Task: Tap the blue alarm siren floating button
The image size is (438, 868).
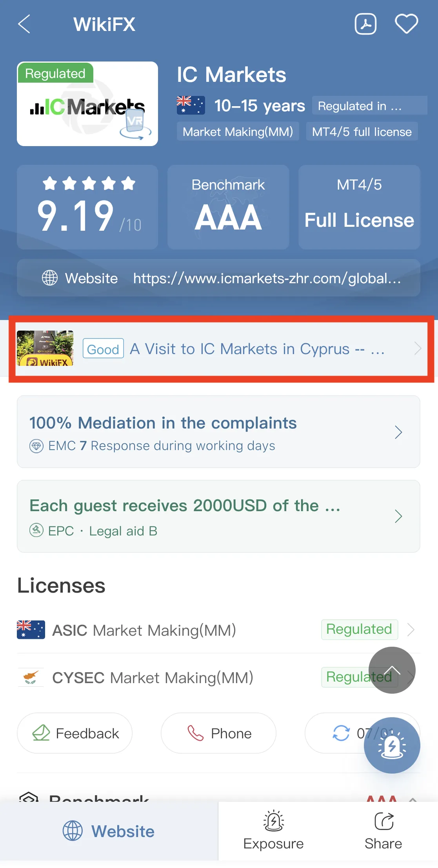Action: (x=392, y=745)
